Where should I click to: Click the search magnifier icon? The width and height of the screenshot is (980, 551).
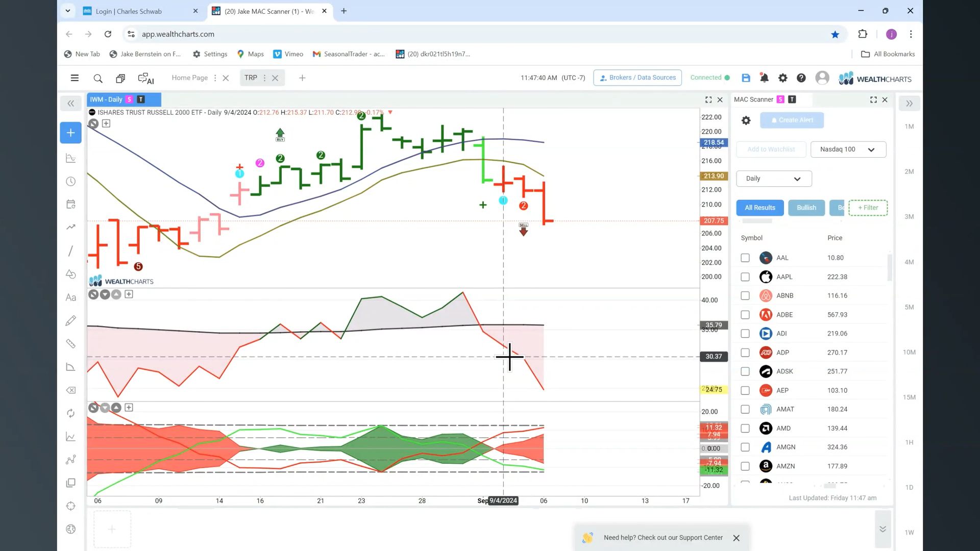98,78
